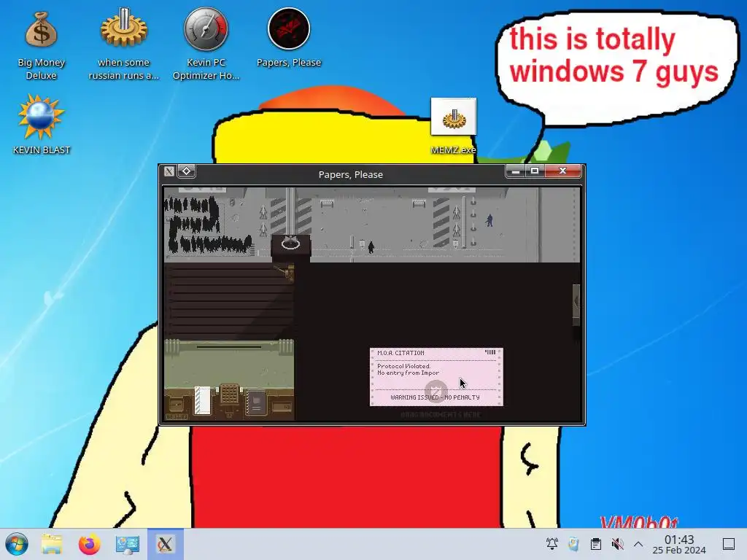Image resolution: width=747 pixels, height=560 pixels.
Task: Click the tray icon beside the notification bell
Action: 573,544
